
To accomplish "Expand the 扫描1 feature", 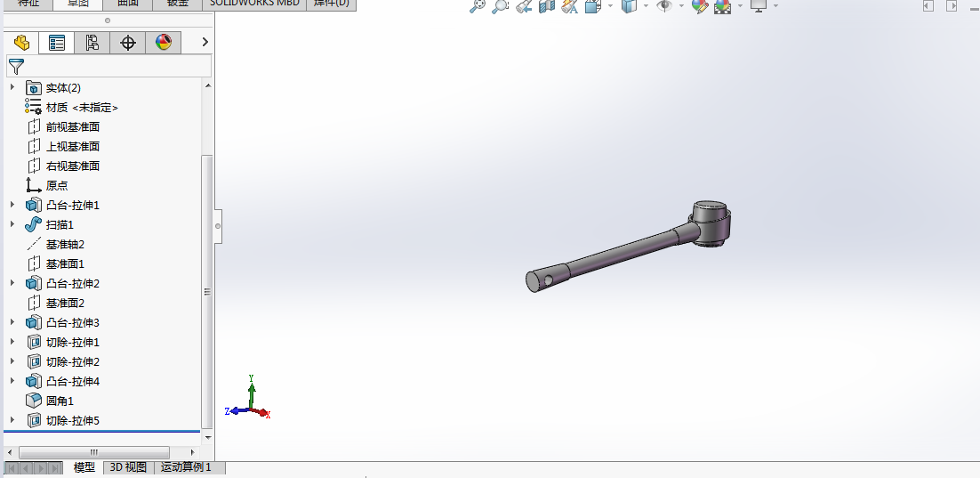I will tap(12, 224).
